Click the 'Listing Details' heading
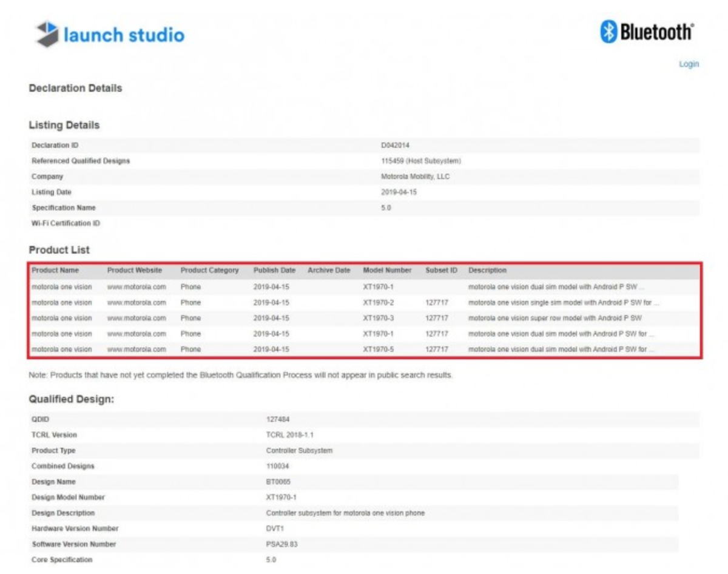The height and width of the screenshot is (574, 728). coord(64,126)
